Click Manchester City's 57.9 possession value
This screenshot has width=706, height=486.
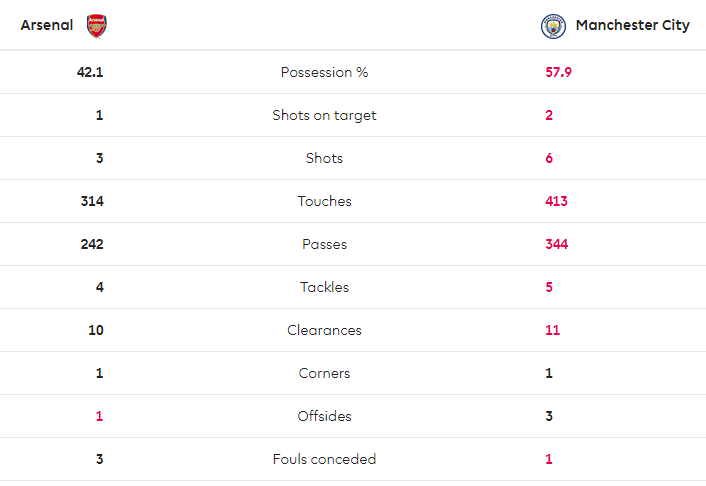(559, 73)
